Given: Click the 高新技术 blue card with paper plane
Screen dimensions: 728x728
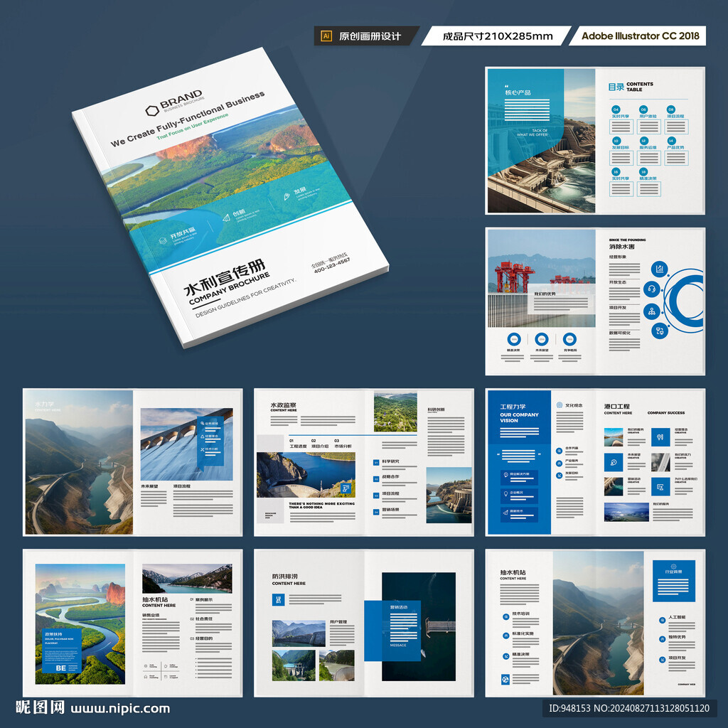Looking at the screenshot, I should click(x=518, y=515).
